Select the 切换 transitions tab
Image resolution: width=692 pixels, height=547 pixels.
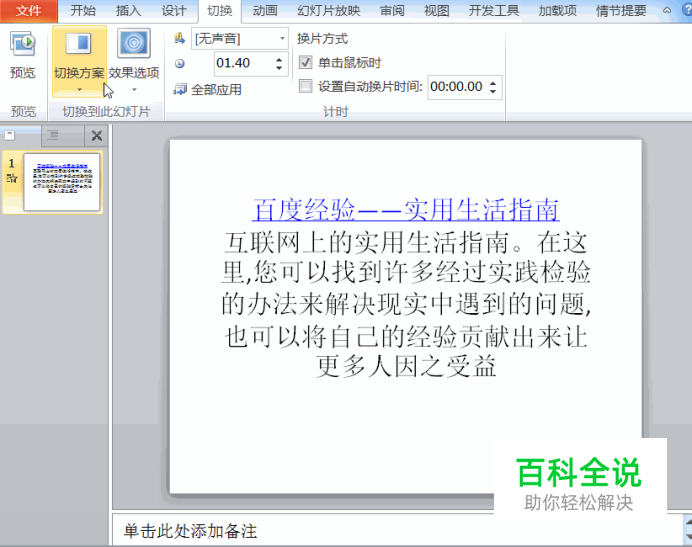coord(219,11)
